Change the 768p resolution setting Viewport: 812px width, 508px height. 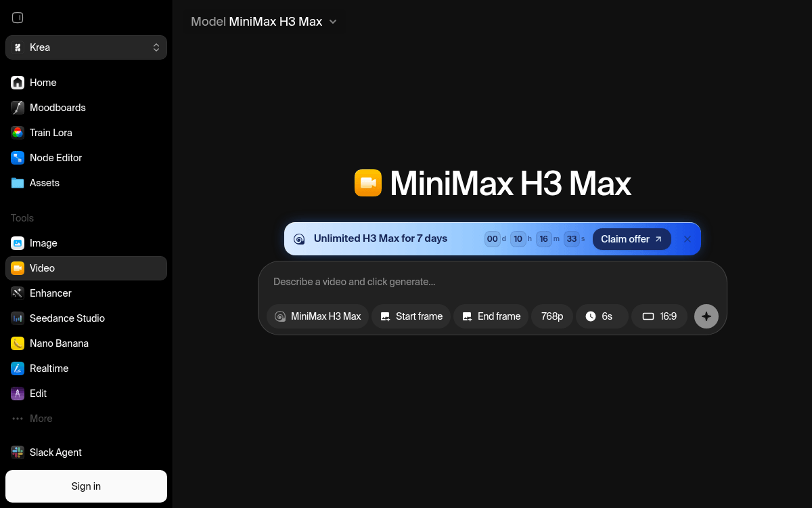pyautogui.click(x=552, y=316)
